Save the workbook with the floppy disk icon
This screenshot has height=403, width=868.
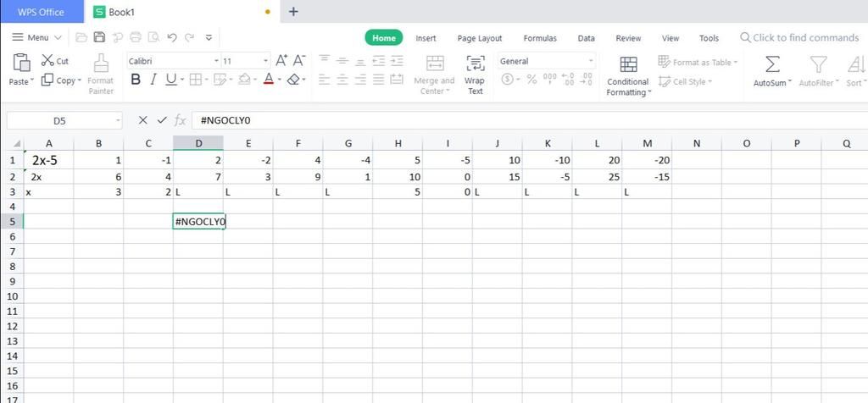(100, 37)
